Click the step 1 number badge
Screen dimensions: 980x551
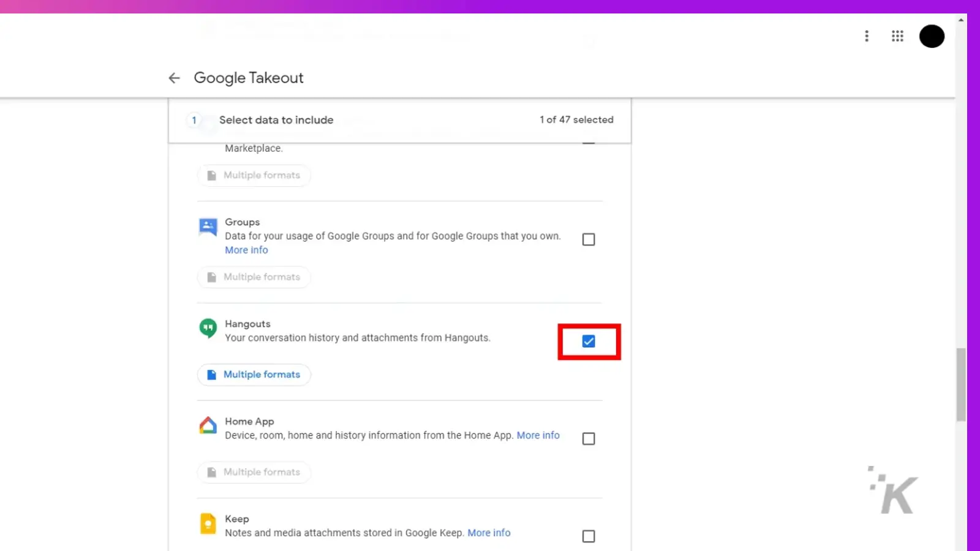pyautogui.click(x=194, y=120)
